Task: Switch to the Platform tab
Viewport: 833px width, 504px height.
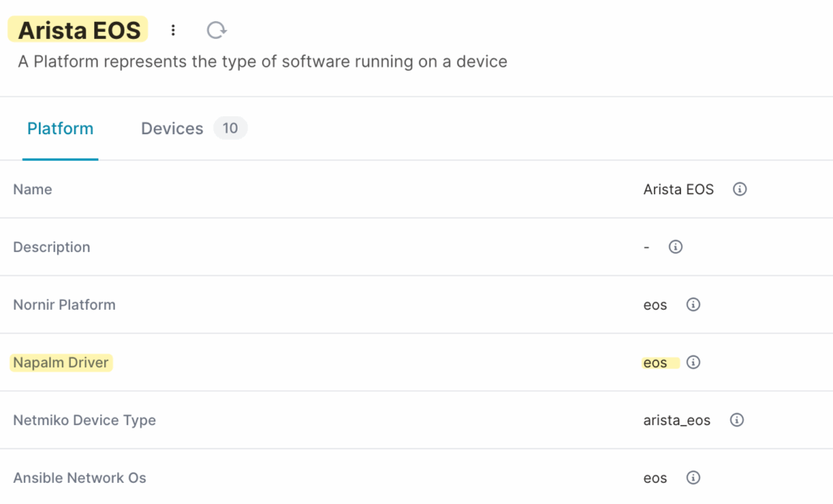Action: [x=60, y=128]
